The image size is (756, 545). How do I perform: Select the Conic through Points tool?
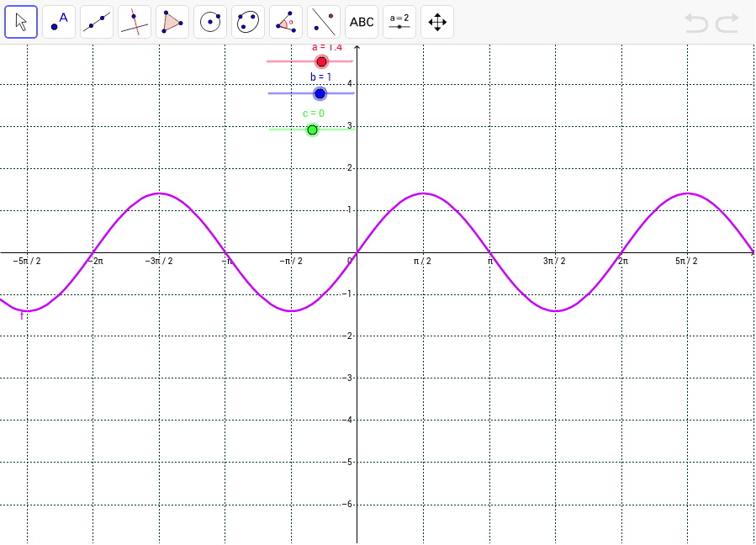pyautogui.click(x=247, y=21)
